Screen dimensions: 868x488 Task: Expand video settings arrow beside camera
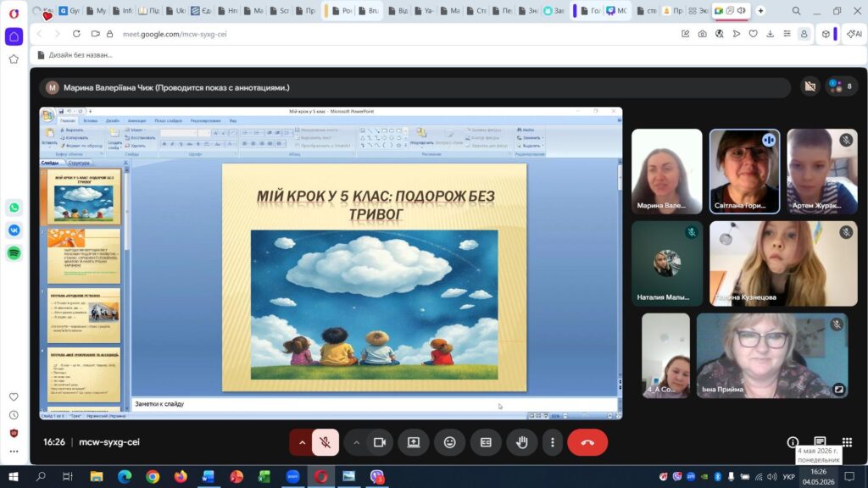click(x=357, y=442)
